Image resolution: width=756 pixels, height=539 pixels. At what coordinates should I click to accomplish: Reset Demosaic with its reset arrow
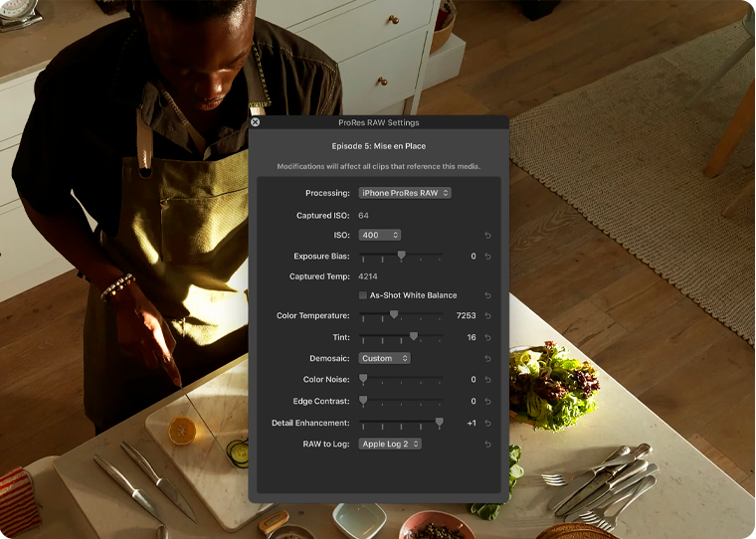click(488, 359)
